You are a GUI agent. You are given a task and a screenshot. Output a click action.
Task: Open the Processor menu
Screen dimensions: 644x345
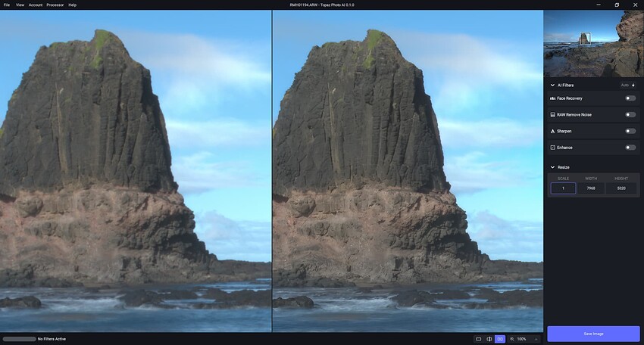[x=55, y=5]
